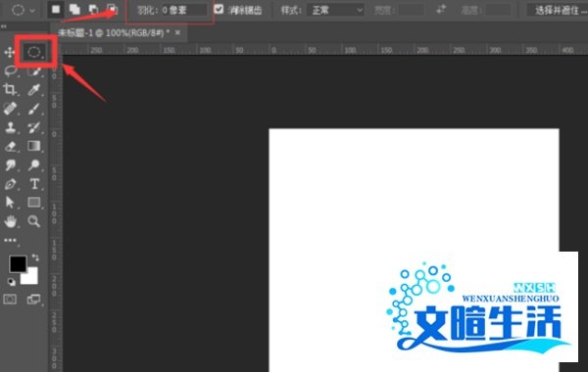The image size is (588, 372).
Task: Select the Smudge tool
Action: [10, 164]
